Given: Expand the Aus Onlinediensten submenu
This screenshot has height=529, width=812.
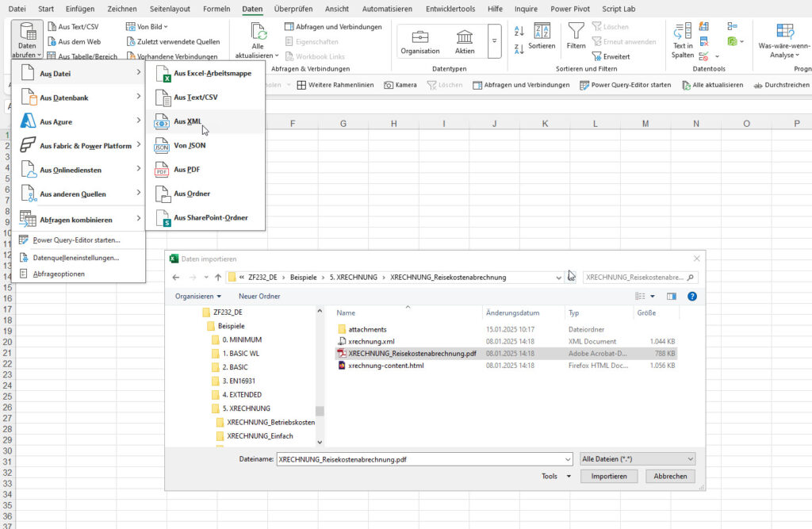Looking at the screenshot, I should pyautogui.click(x=79, y=170).
